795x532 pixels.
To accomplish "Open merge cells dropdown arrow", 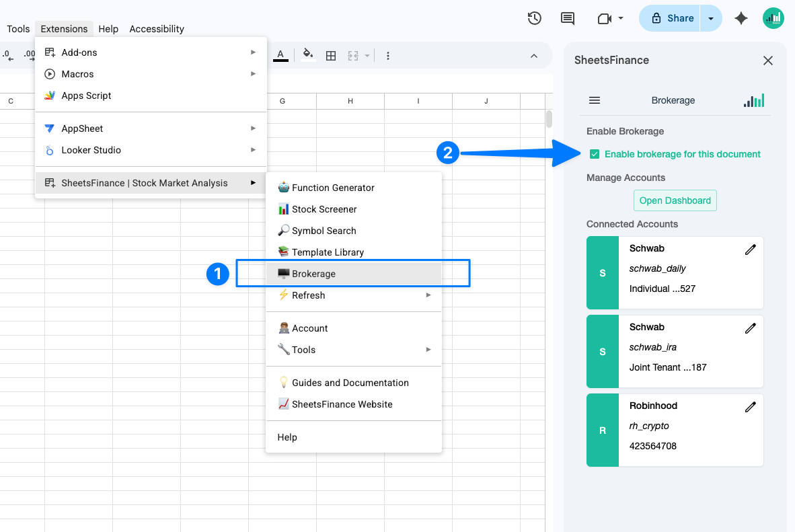I will 367,56.
